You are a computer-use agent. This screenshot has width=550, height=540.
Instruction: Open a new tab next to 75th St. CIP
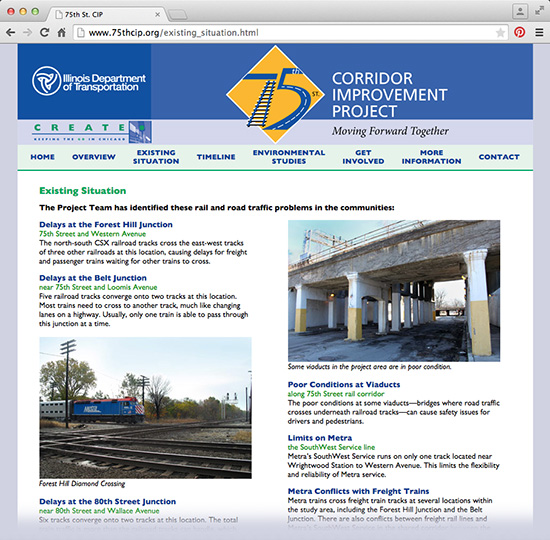pyautogui.click(x=177, y=15)
